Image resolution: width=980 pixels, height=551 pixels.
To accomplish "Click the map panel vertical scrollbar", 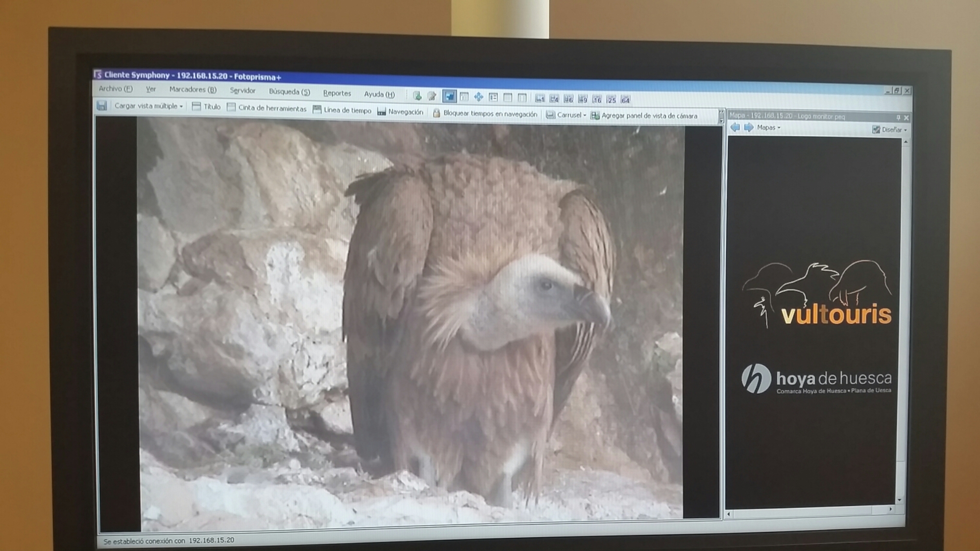I will point(906,318).
